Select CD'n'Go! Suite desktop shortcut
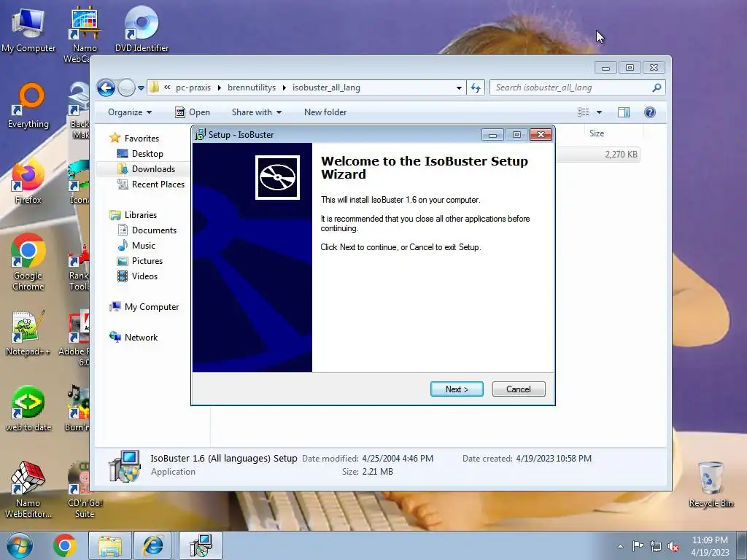 [x=85, y=489]
